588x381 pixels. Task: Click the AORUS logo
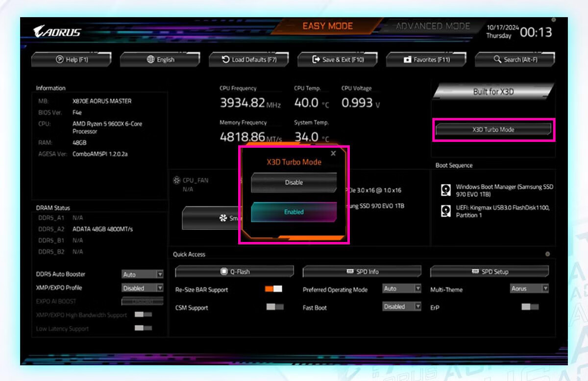point(57,32)
